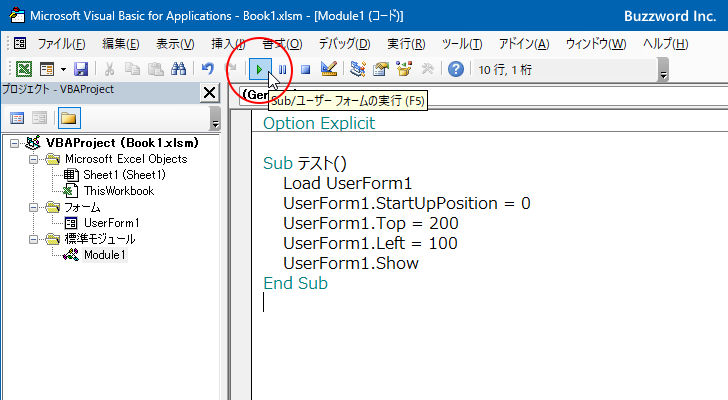Click the Insert UserForm toolbar icon

click(x=47, y=70)
